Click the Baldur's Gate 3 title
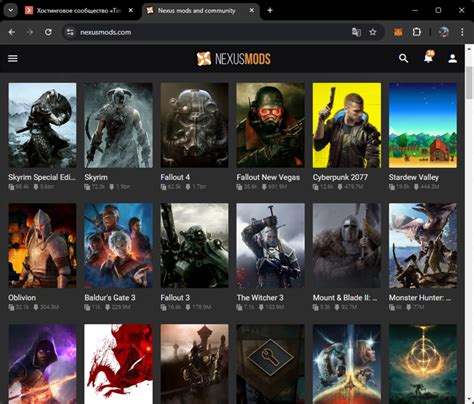Screen dimensions: 474x404 pyautogui.click(x=110, y=298)
